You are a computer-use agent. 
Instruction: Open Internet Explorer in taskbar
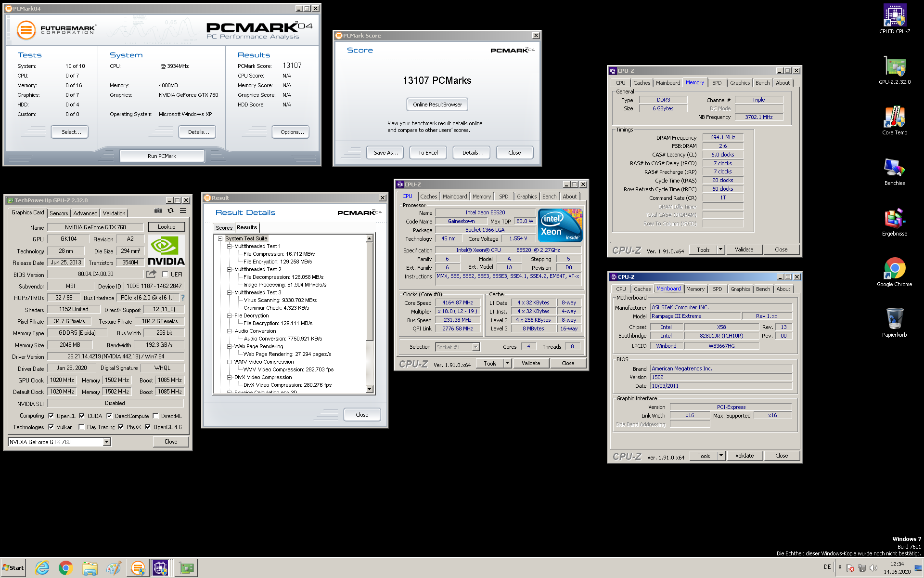(x=42, y=568)
